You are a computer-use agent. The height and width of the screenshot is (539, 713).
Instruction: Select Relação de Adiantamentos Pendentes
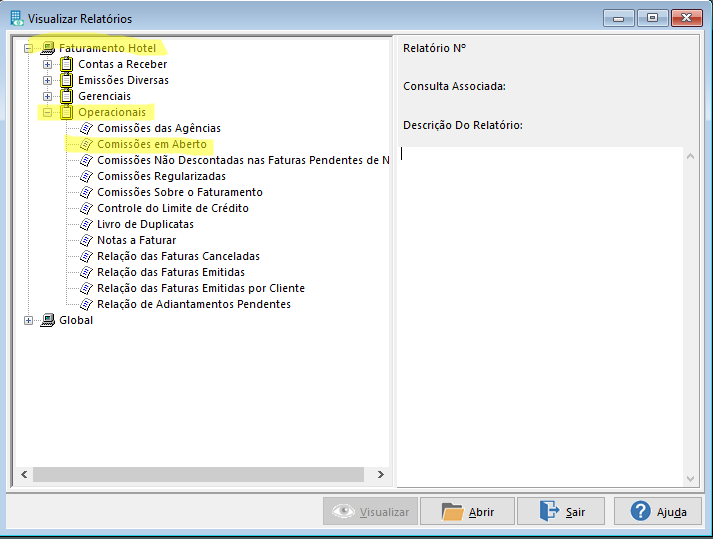[194, 304]
